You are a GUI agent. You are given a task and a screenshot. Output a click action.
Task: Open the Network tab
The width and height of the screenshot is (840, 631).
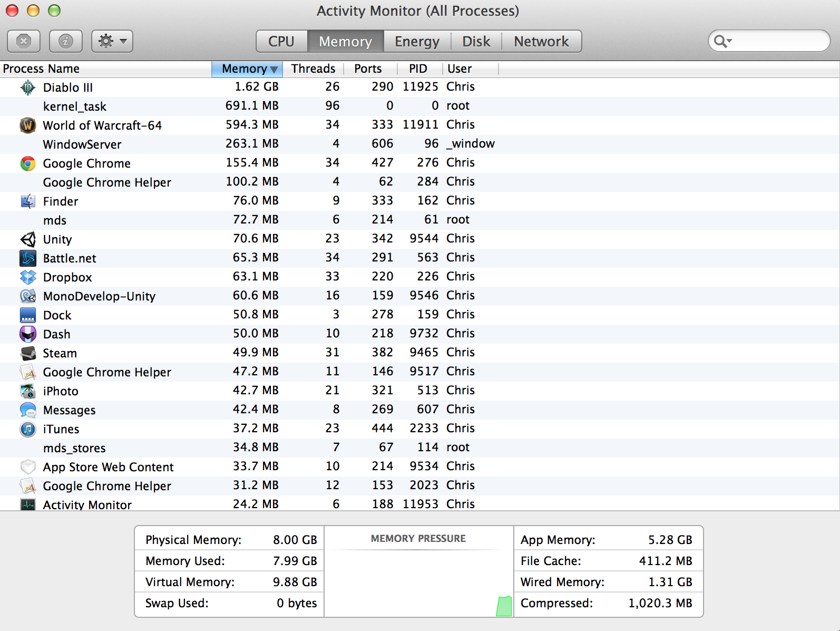coord(541,41)
